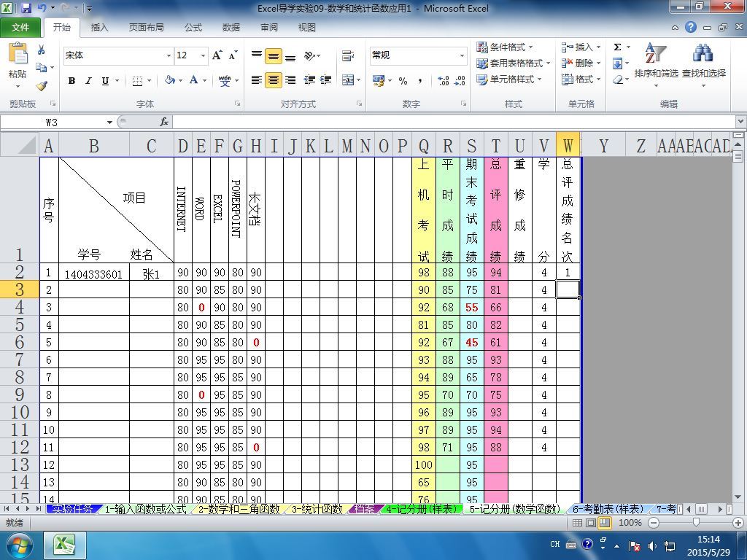Decrease font size with small A icon
The width and height of the screenshot is (747, 560).
pos(233,55)
